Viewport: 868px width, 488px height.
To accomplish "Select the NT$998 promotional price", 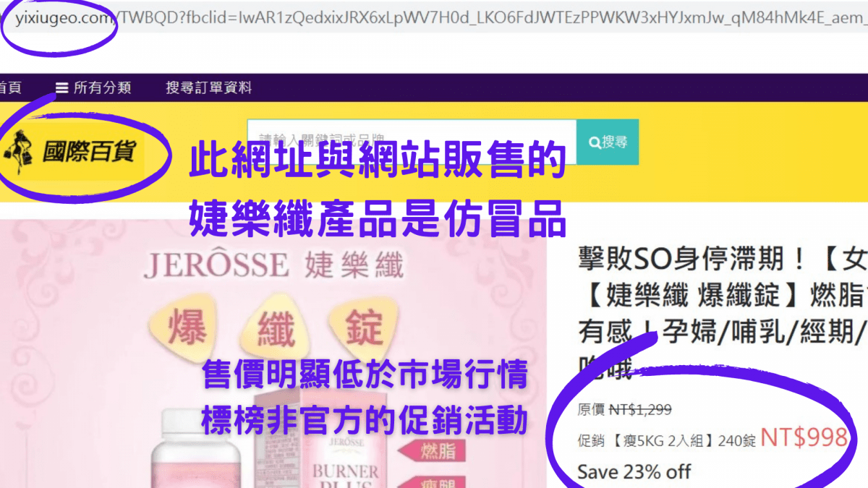I will 804,437.
